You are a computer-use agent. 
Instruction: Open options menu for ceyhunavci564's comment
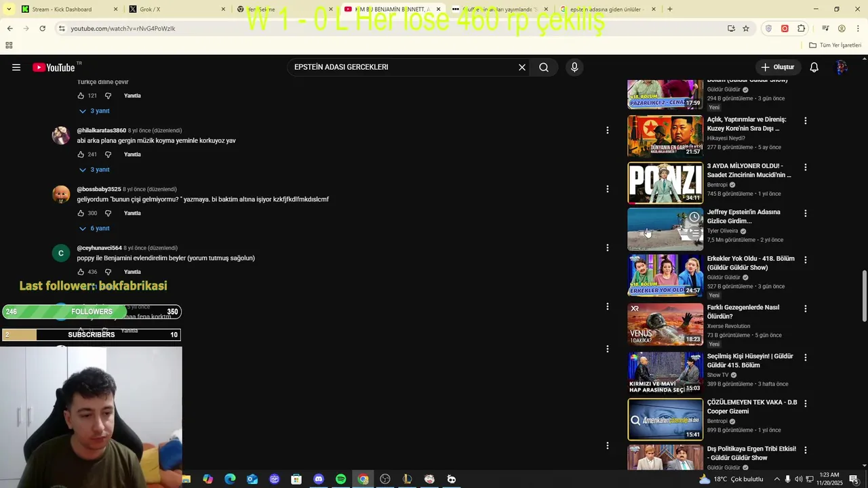(x=608, y=248)
